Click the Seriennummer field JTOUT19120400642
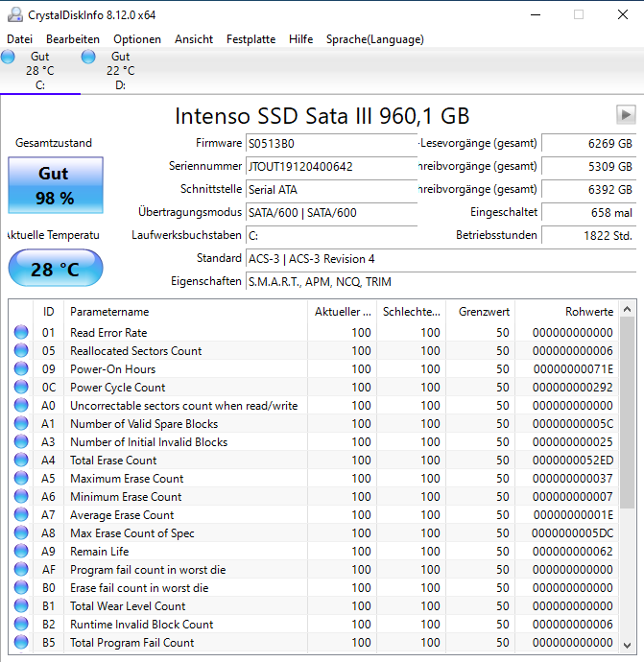Image resolution: width=644 pixels, height=662 pixels. click(x=331, y=166)
